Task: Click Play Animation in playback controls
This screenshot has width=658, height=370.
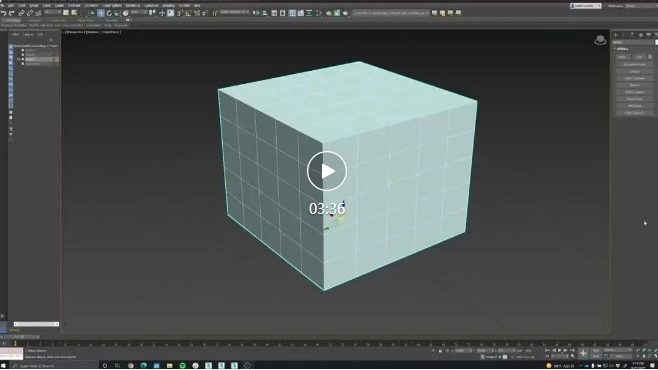Action: 559,350
